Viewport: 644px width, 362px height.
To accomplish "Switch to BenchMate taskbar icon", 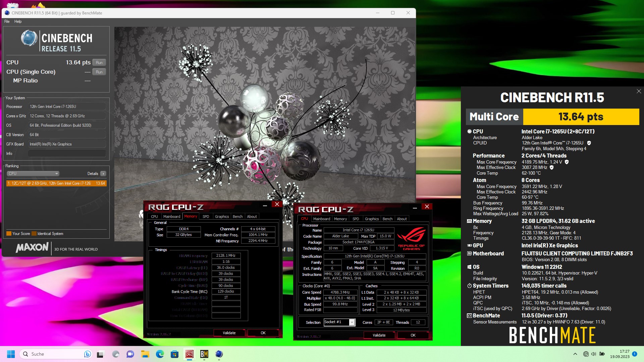I will coord(204,354).
